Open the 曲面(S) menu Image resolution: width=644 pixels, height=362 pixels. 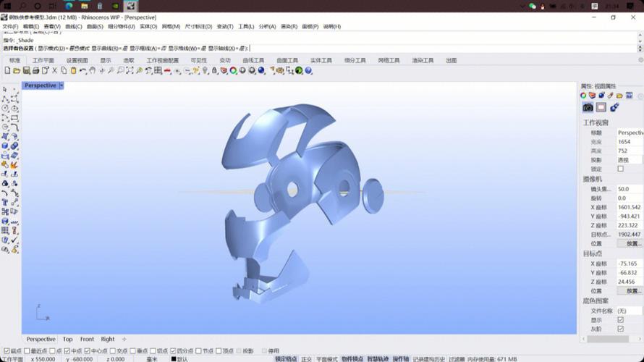[x=95, y=26]
